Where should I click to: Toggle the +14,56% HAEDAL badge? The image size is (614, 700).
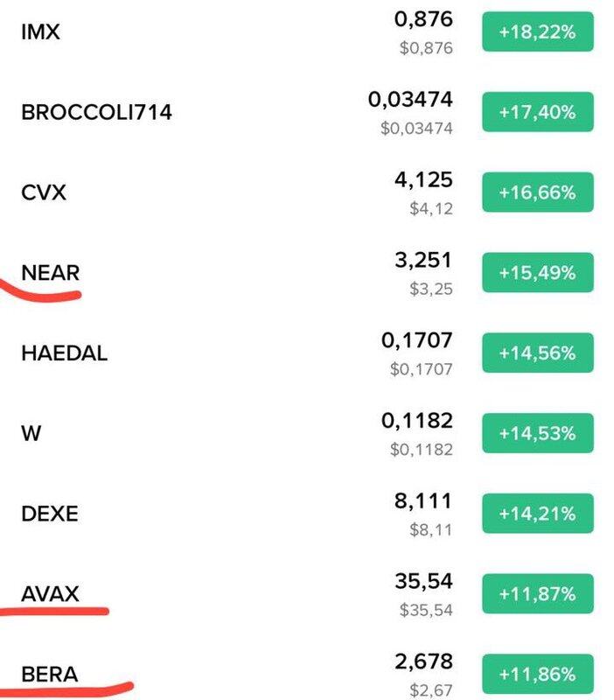click(538, 353)
